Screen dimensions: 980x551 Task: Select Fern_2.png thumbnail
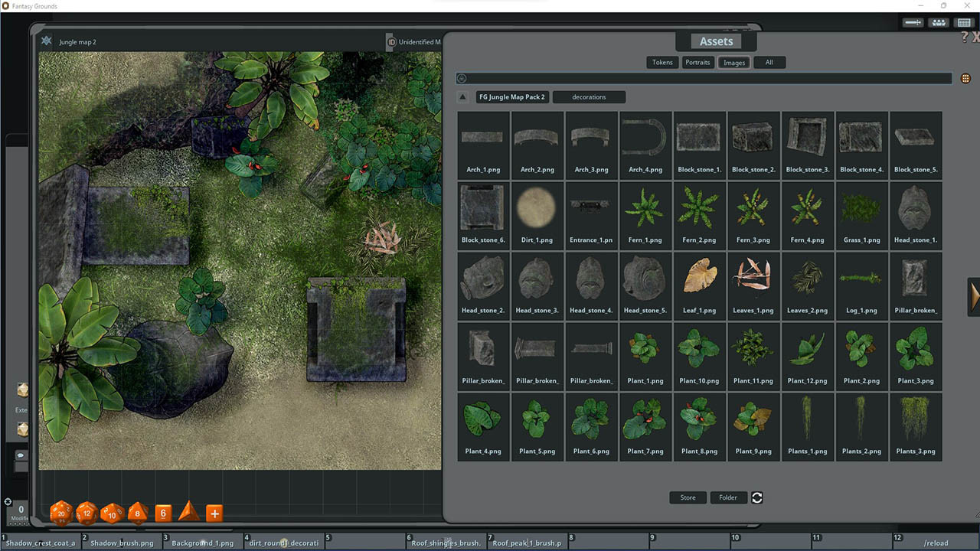click(x=699, y=216)
